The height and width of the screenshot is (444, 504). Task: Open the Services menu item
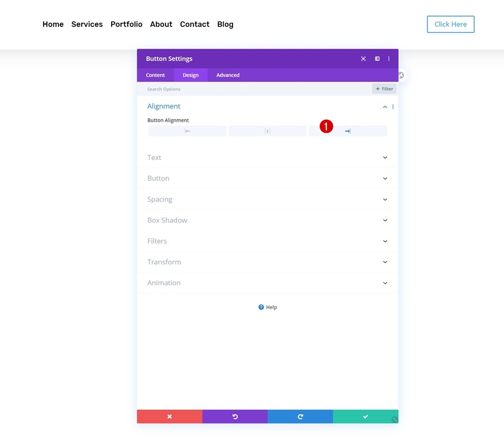pyautogui.click(x=87, y=25)
